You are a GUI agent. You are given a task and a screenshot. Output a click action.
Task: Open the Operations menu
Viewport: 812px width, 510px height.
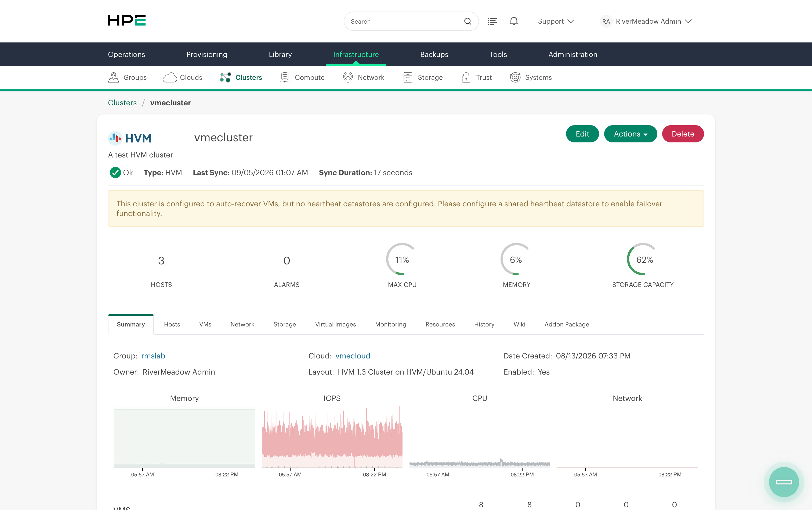pyautogui.click(x=126, y=54)
